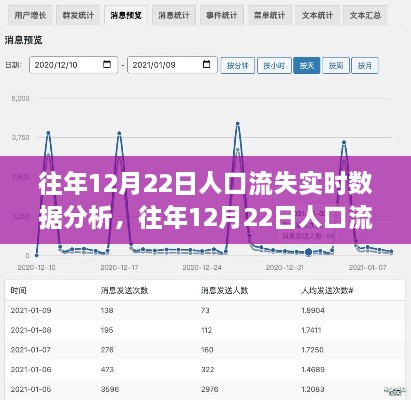Switch to the 群发统计 tab
This screenshot has width=411, height=400.
[x=78, y=15]
